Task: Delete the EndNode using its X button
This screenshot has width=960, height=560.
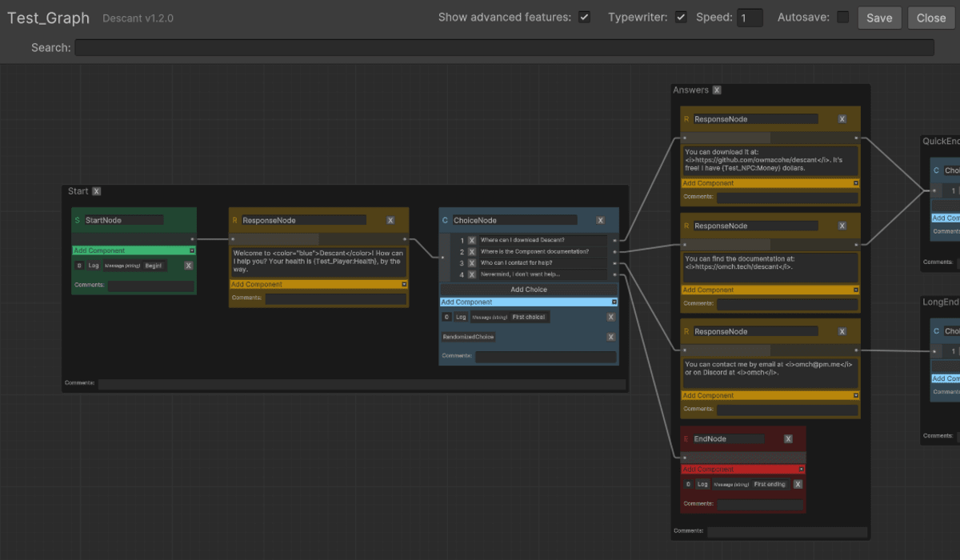Action: (x=788, y=438)
